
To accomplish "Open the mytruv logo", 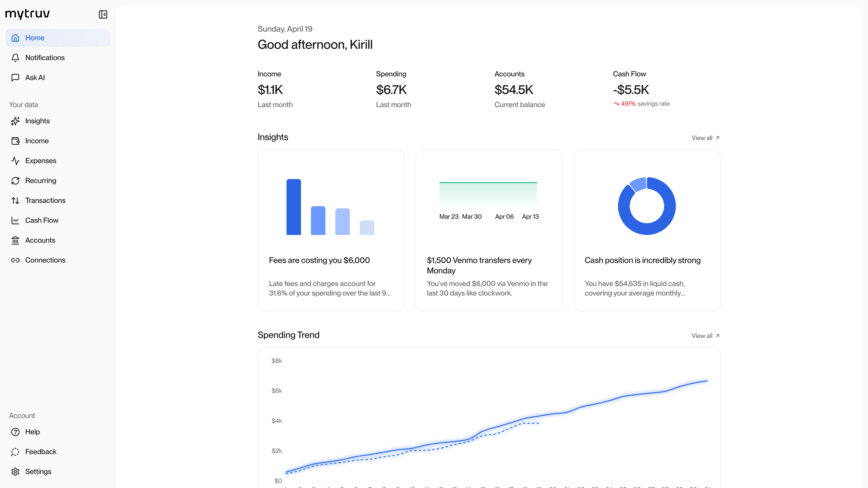I will [28, 14].
